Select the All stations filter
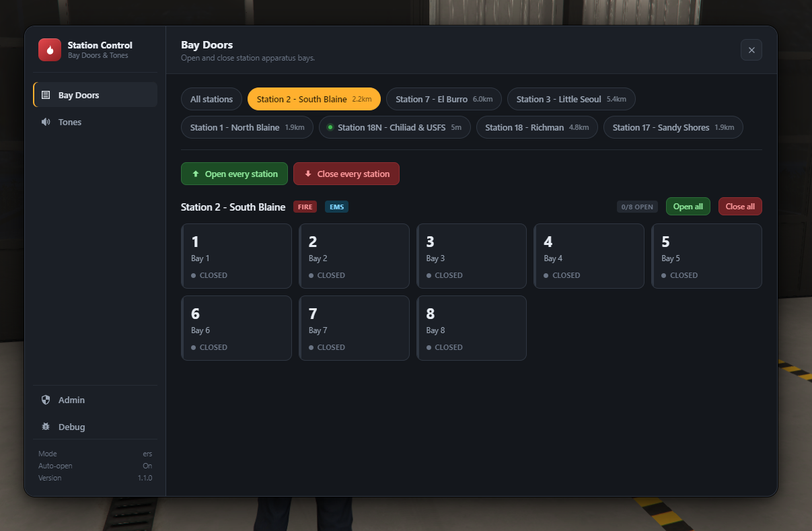The image size is (812, 531). point(211,99)
